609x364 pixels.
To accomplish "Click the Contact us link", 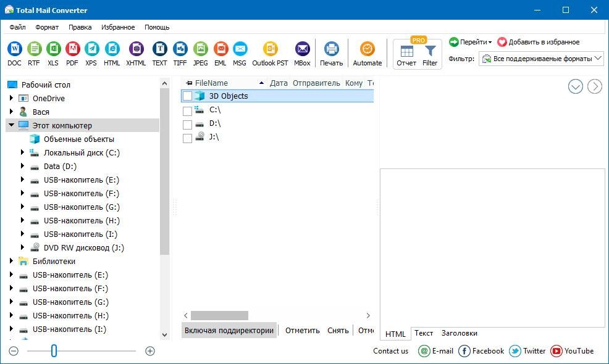I will click(x=390, y=351).
